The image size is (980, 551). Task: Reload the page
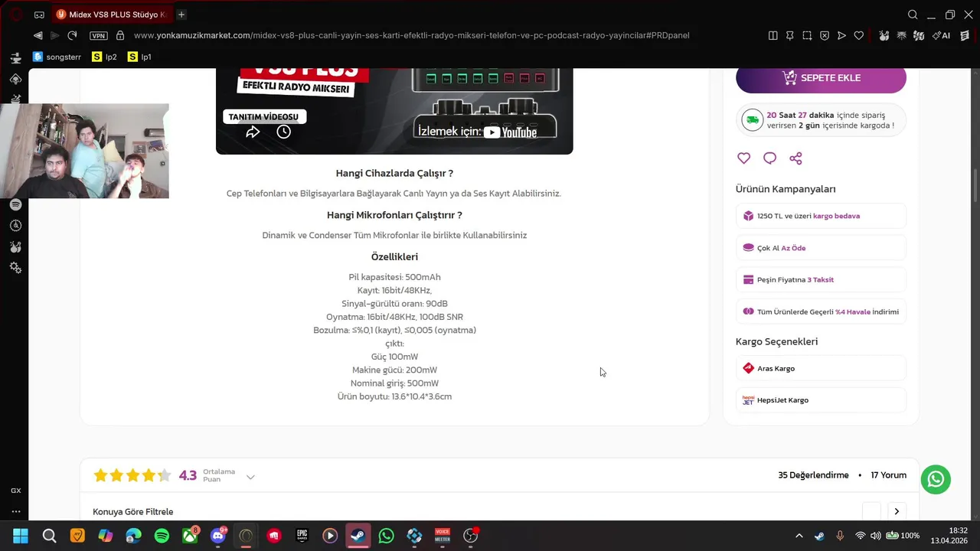pyautogui.click(x=72, y=35)
